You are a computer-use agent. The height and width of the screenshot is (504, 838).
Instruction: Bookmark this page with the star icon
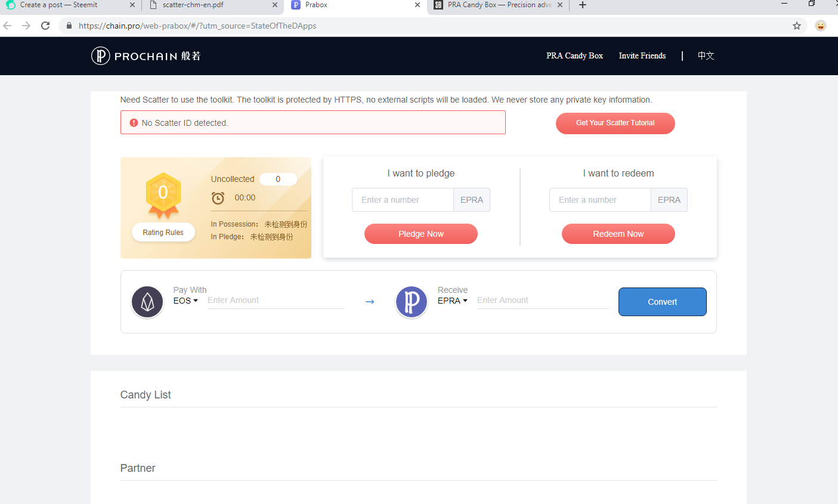pos(797,26)
